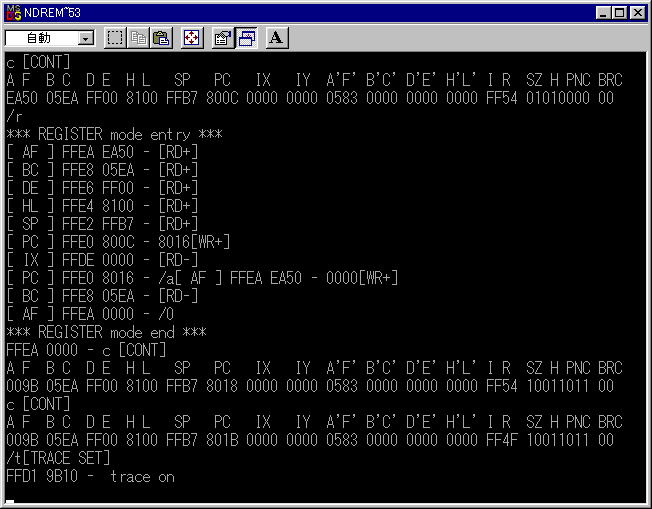Open the MS-DOS system menu icon
Viewport: 652px width, 509px height.
coord(12,12)
